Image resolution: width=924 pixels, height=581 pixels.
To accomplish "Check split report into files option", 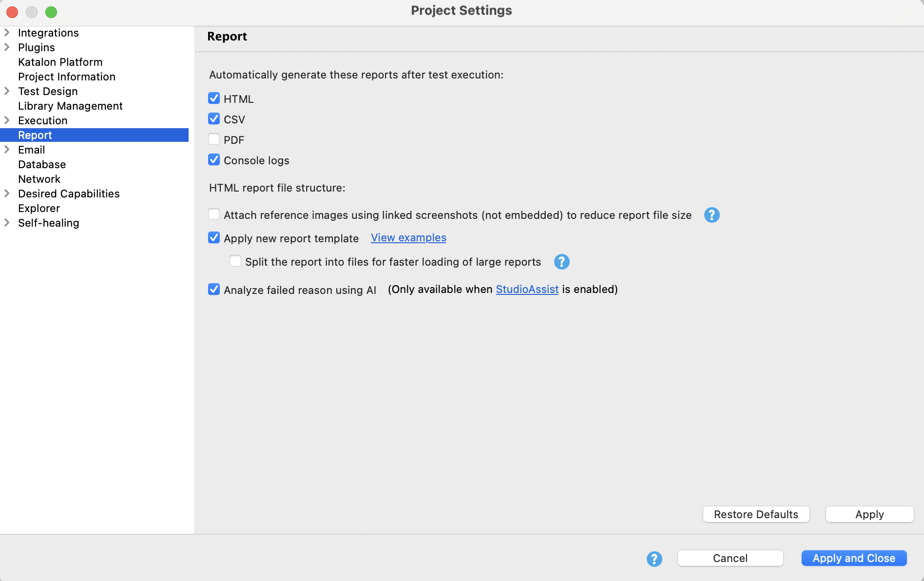I will pyautogui.click(x=235, y=261).
